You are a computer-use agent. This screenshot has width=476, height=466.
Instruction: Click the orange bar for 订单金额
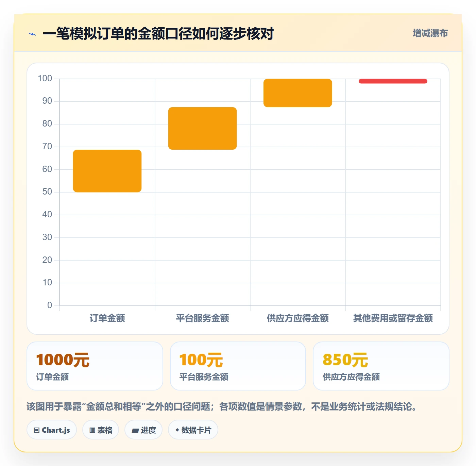click(107, 171)
